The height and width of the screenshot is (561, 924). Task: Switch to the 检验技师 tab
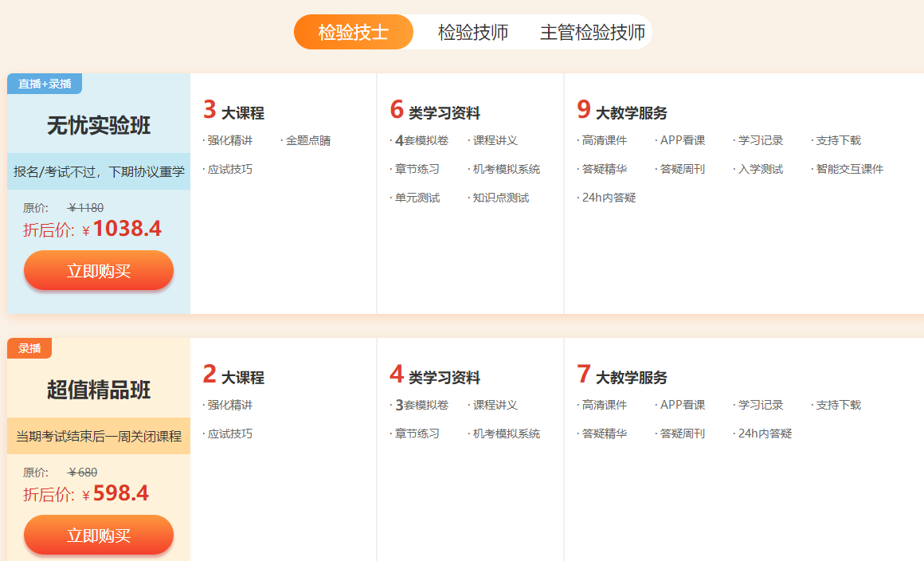coord(473,33)
